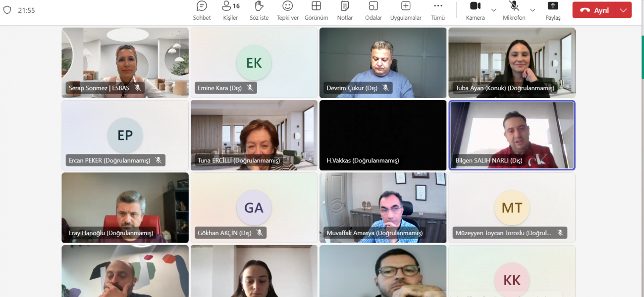Toggle the Kamera on or off
Viewport: 644px width, 297px height.
click(x=475, y=11)
